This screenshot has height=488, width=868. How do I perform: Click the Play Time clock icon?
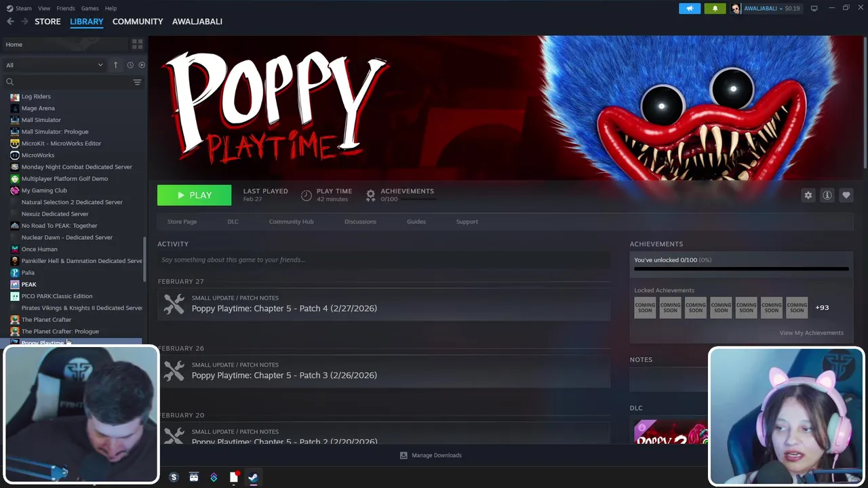click(307, 195)
